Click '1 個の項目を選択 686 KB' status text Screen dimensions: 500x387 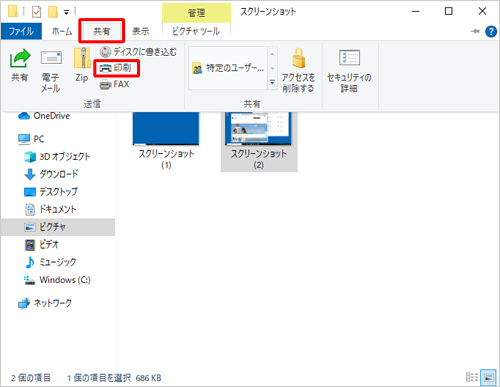click(114, 378)
